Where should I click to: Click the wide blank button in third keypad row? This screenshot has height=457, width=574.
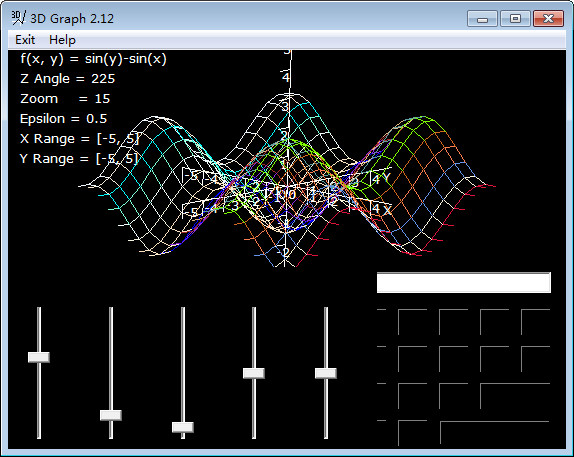[515, 396]
